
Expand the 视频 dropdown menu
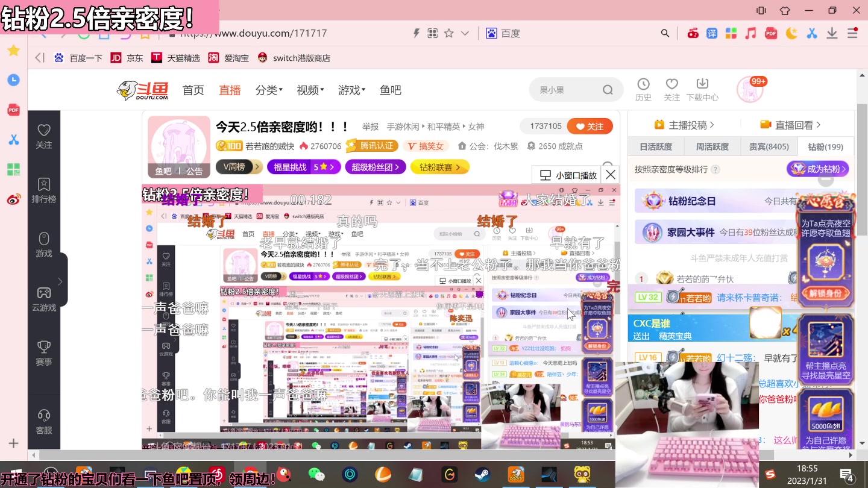pos(309,89)
